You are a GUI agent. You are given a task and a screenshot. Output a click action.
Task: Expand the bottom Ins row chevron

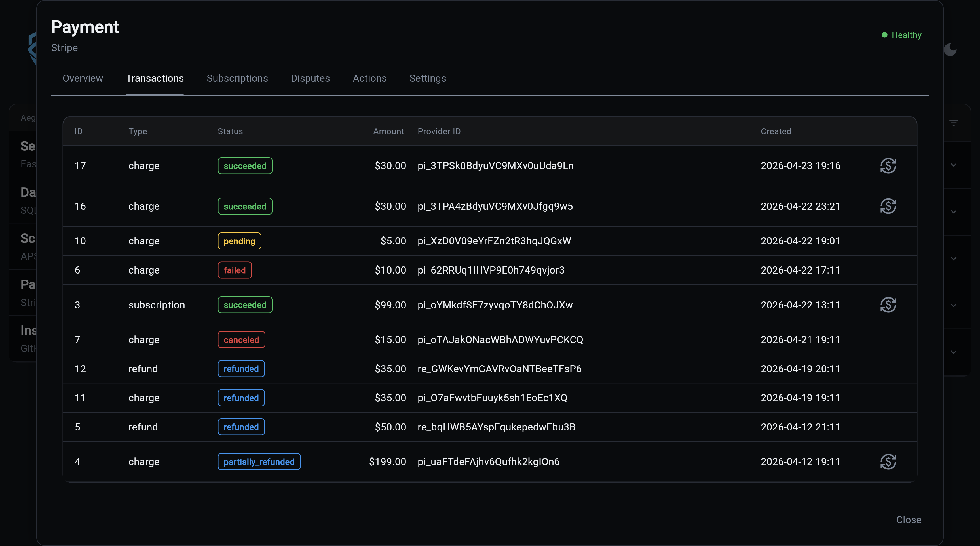(x=953, y=352)
